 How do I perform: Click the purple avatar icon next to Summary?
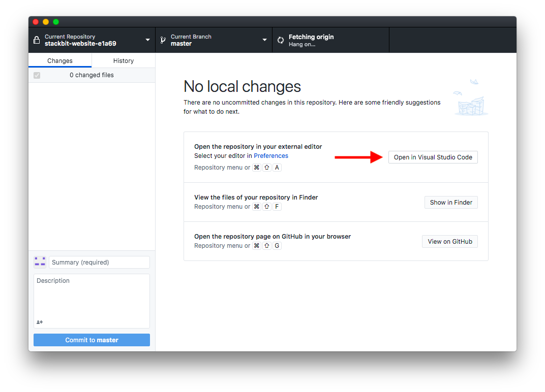point(40,262)
